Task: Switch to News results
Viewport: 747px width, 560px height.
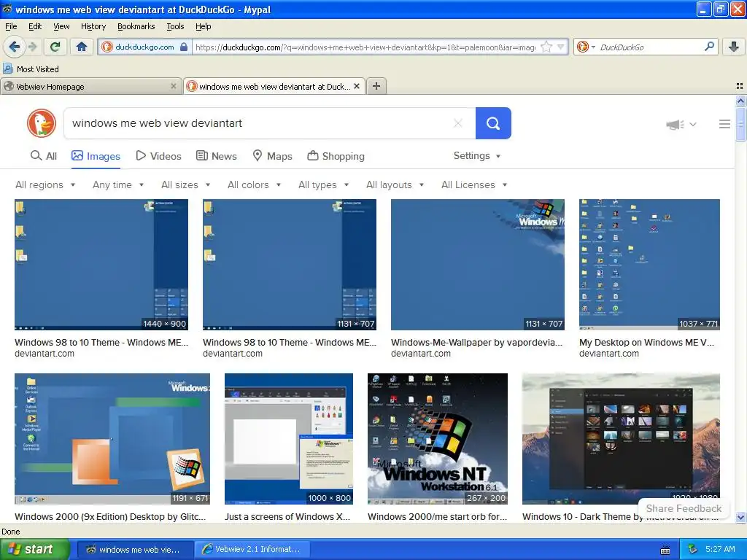Action: 217,156
